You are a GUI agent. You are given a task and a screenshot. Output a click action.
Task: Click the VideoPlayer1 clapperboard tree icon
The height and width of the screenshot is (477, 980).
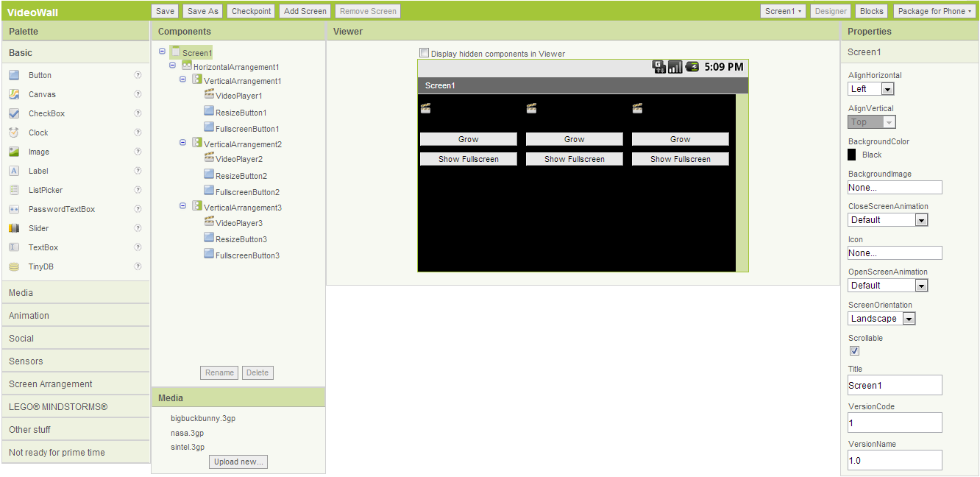(209, 95)
